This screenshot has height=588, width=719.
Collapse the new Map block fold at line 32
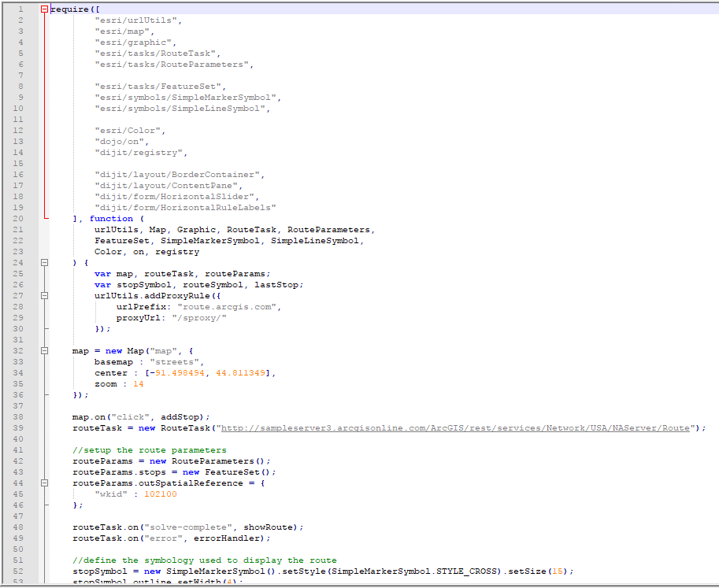(x=45, y=350)
